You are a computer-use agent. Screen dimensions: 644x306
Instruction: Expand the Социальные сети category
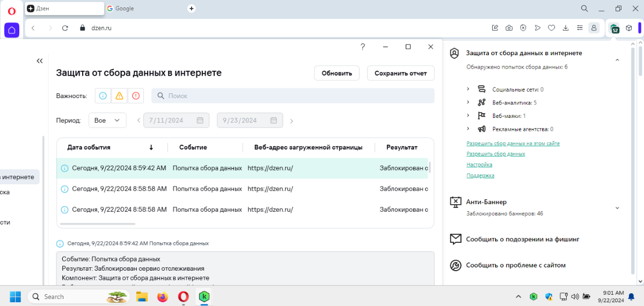click(468, 89)
